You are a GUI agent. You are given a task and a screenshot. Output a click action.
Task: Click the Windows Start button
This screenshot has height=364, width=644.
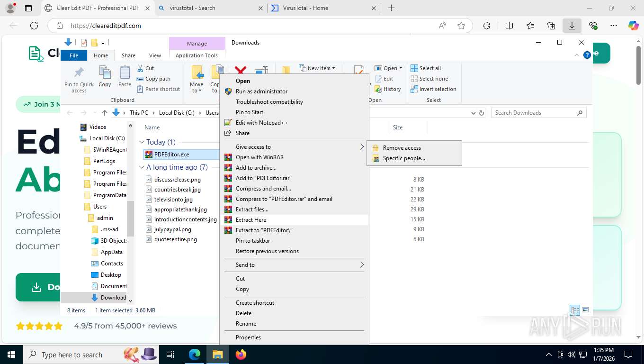tap(11, 354)
